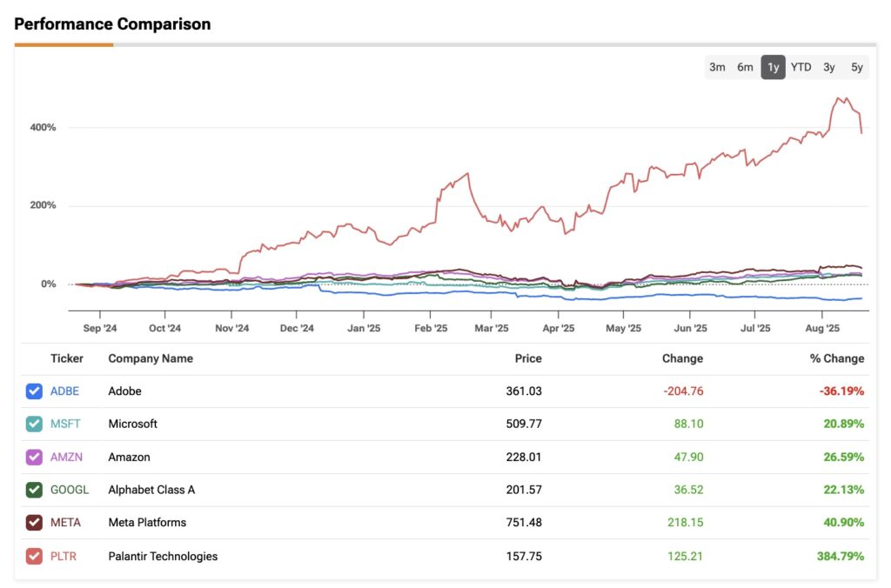
Task: Select the 1y time range
Action: [x=774, y=67]
